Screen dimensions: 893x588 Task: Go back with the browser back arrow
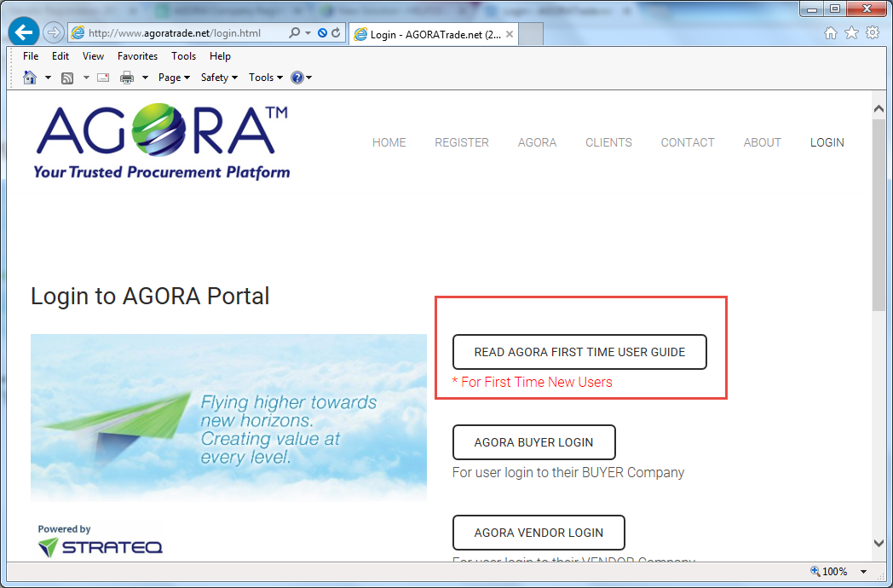click(23, 32)
